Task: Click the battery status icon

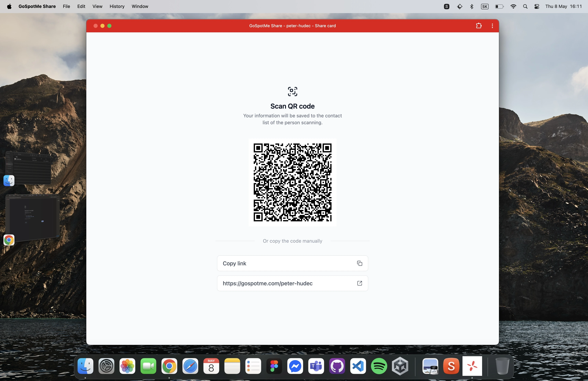Action: 499,7
